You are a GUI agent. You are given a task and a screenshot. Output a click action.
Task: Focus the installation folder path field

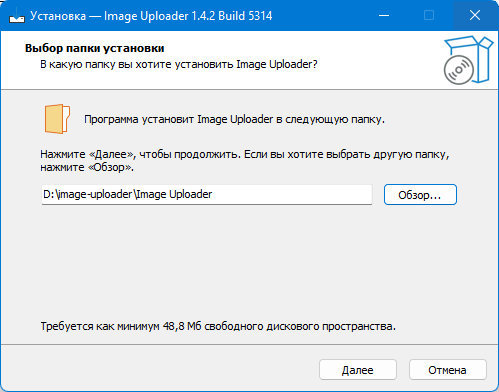207,194
